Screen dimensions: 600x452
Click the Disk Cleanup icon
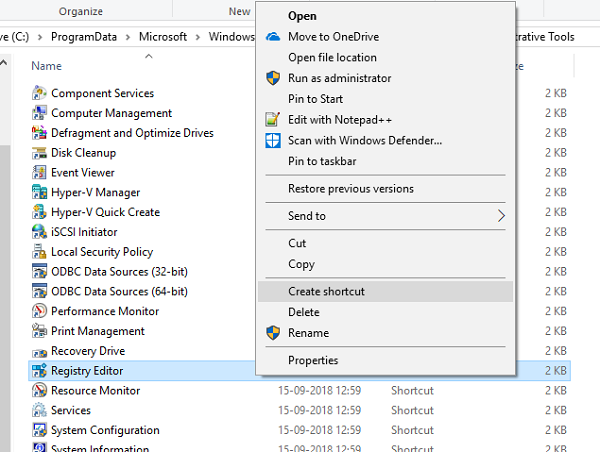39,153
